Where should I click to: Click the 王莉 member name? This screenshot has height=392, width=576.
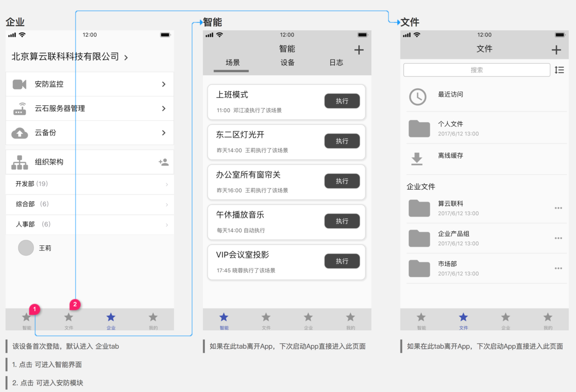pos(45,248)
